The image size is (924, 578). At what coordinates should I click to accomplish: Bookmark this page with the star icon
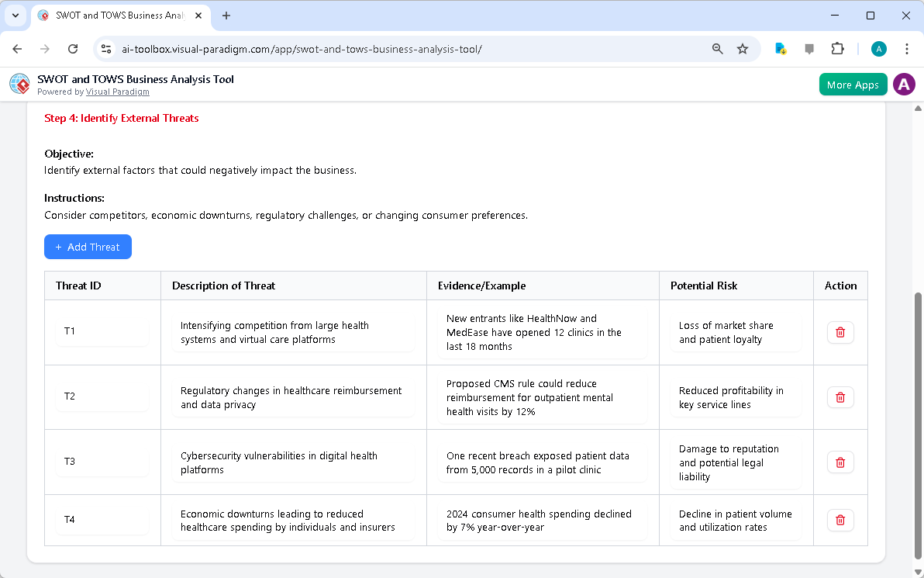tap(743, 48)
